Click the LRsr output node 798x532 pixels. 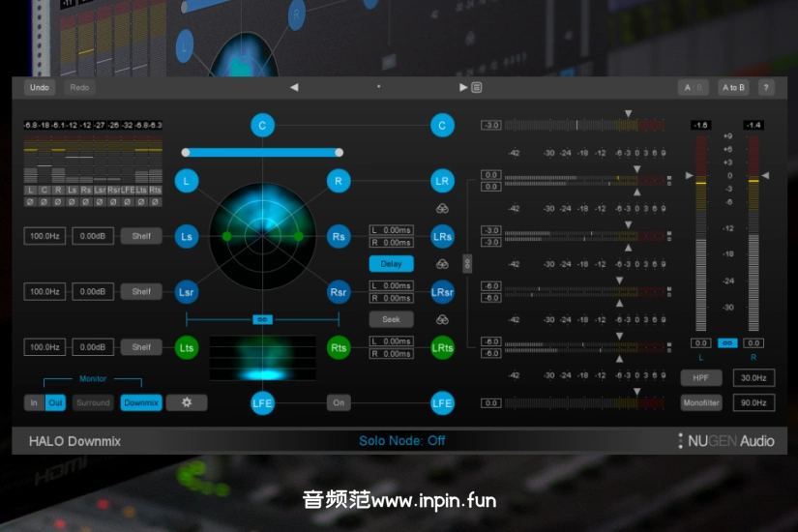(442, 292)
